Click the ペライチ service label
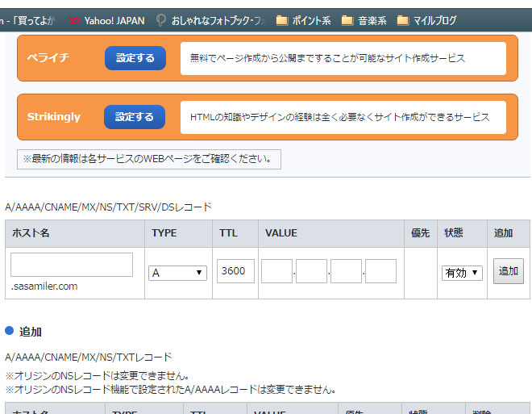This screenshot has width=532, height=414. pyautogui.click(x=48, y=58)
